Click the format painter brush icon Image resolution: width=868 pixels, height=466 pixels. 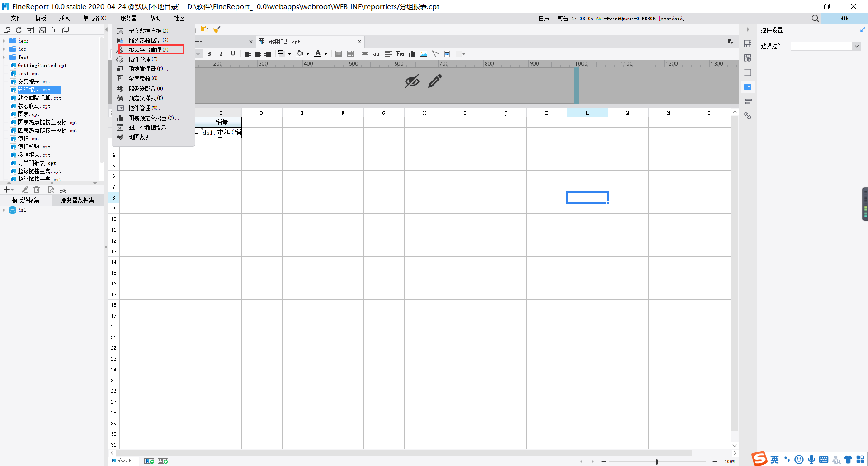coord(217,29)
